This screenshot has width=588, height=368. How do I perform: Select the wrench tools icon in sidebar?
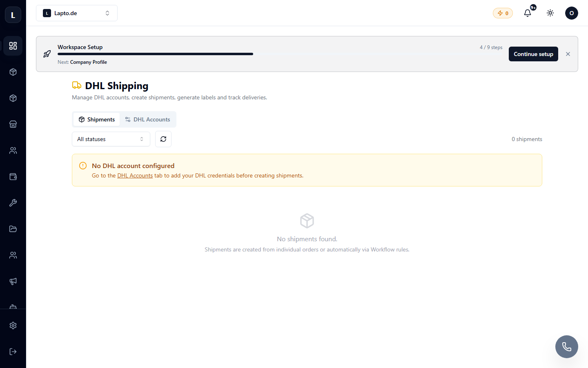coord(13,203)
